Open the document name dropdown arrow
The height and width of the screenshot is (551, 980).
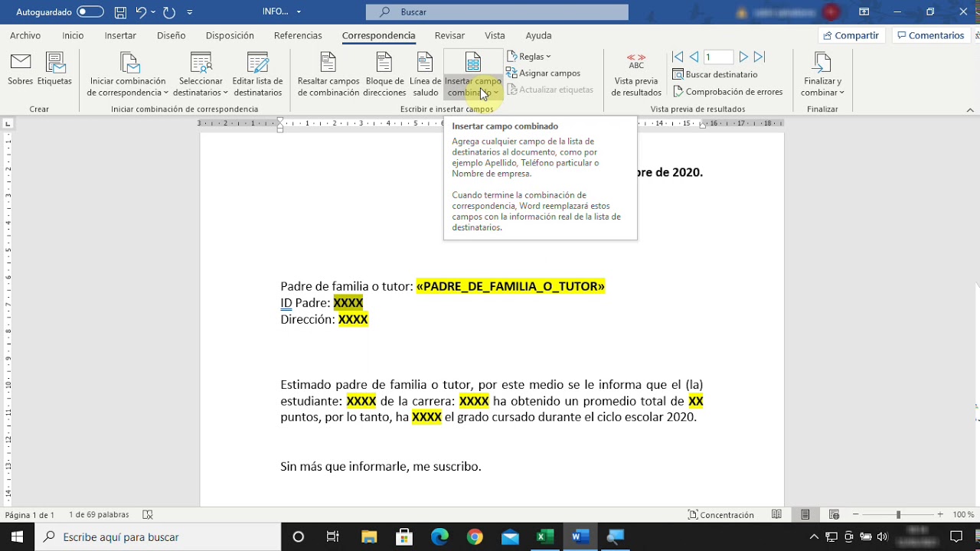click(x=299, y=12)
